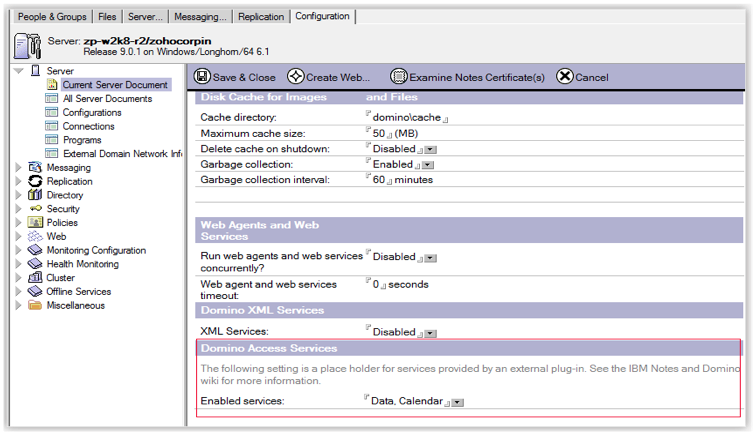The height and width of the screenshot is (435, 756).
Task: Open the Enabled services dropdown
Action: (457, 403)
